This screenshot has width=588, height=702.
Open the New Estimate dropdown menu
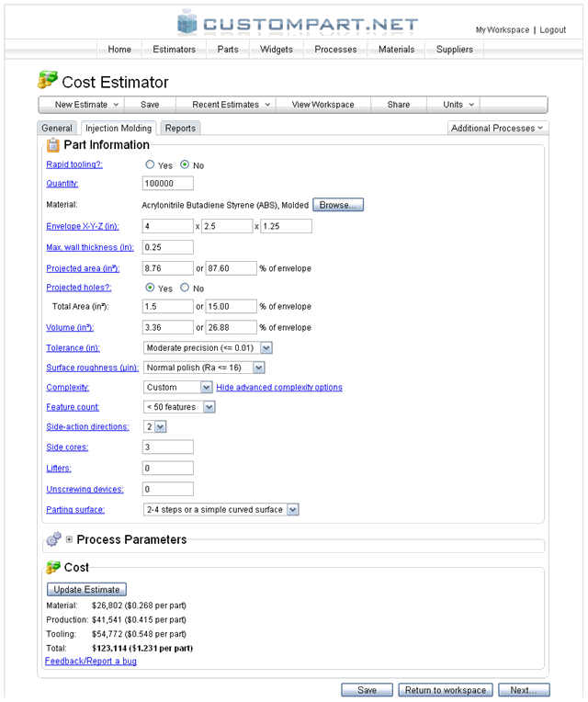point(86,105)
